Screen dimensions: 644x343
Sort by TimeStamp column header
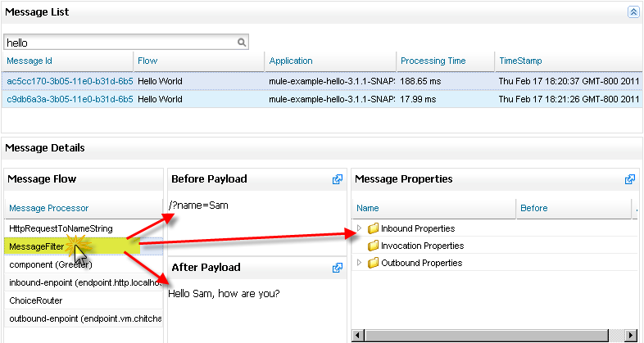(x=519, y=61)
